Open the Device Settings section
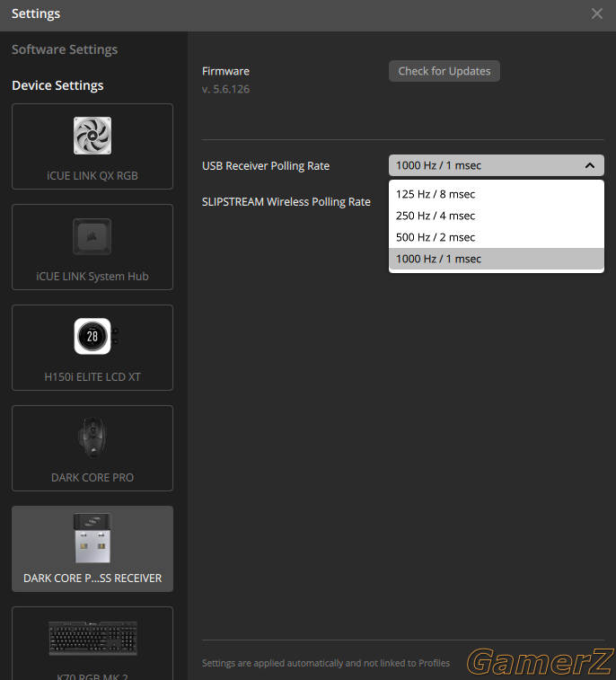 (x=57, y=85)
